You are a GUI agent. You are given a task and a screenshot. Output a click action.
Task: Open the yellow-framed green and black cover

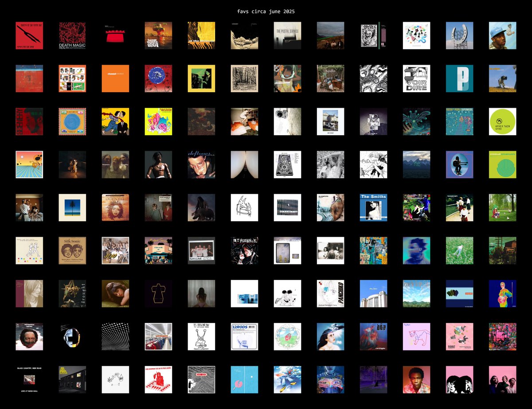[x=201, y=78]
